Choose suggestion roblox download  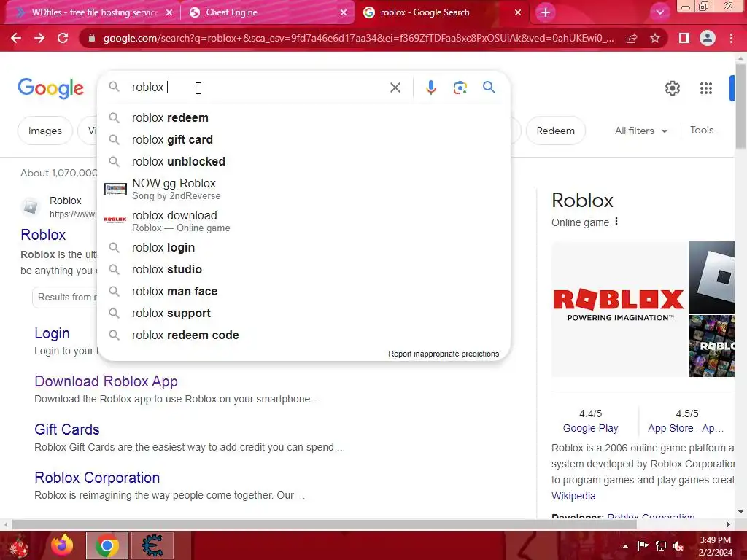point(304,221)
